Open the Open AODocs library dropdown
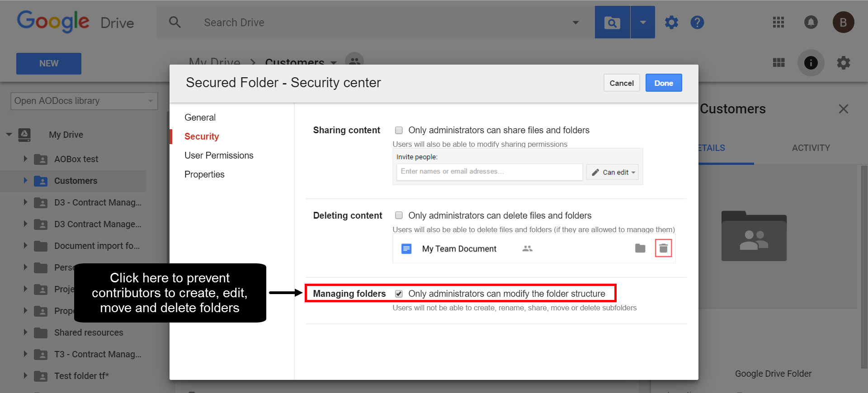Image resolution: width=868 pixels, height=393 pixels. [x=84, y=101]
